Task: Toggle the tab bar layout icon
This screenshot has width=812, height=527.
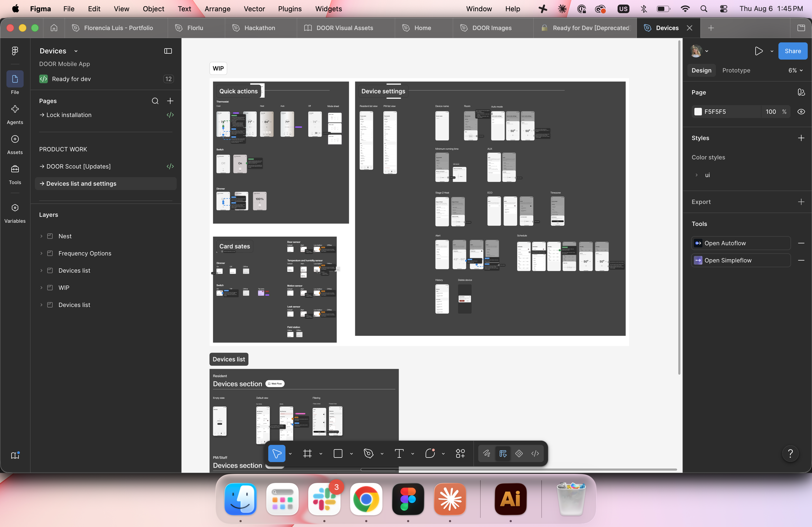Action: (x=801, y=28)
